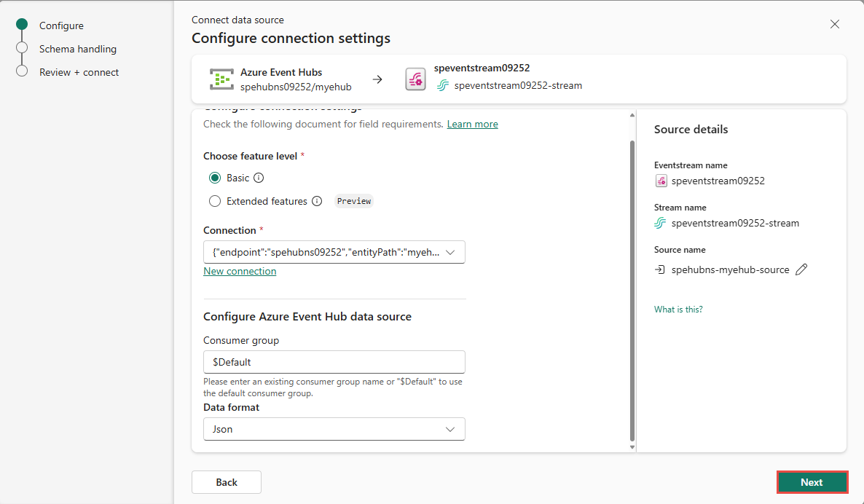Select the Extended features radio button

click(x=215, y=201)
